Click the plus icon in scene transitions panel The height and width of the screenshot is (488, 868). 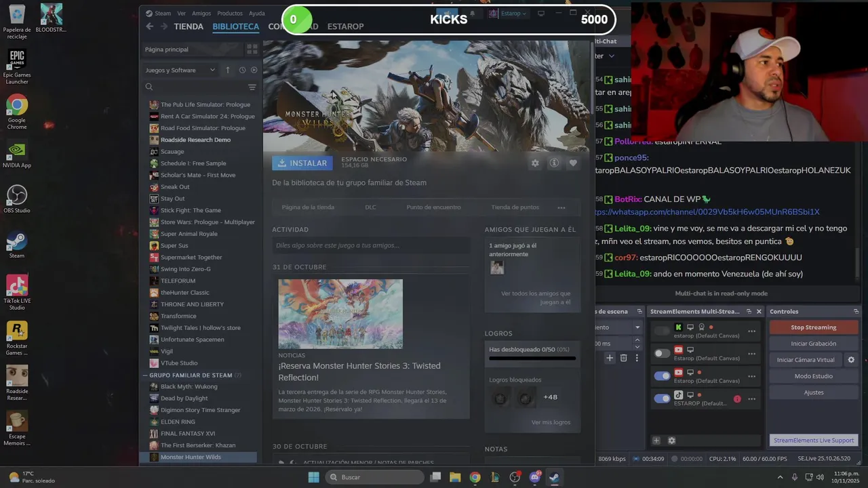click(x=610, y=358)
